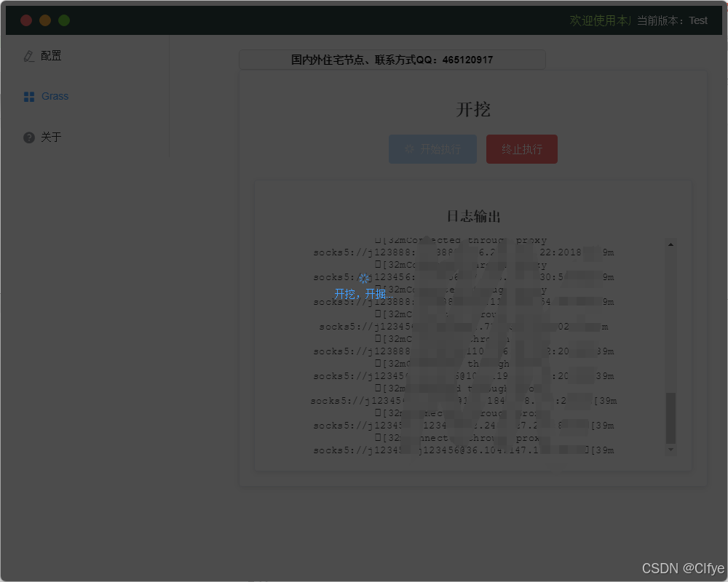Image resolution: width=728 pixels, height=582 pixels.
Task: Click the QQ contact banner text
Action: 392,60
